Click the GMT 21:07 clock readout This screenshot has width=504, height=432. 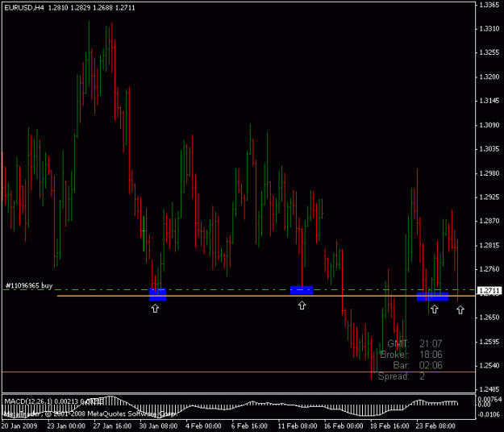[x=414, y=343]
